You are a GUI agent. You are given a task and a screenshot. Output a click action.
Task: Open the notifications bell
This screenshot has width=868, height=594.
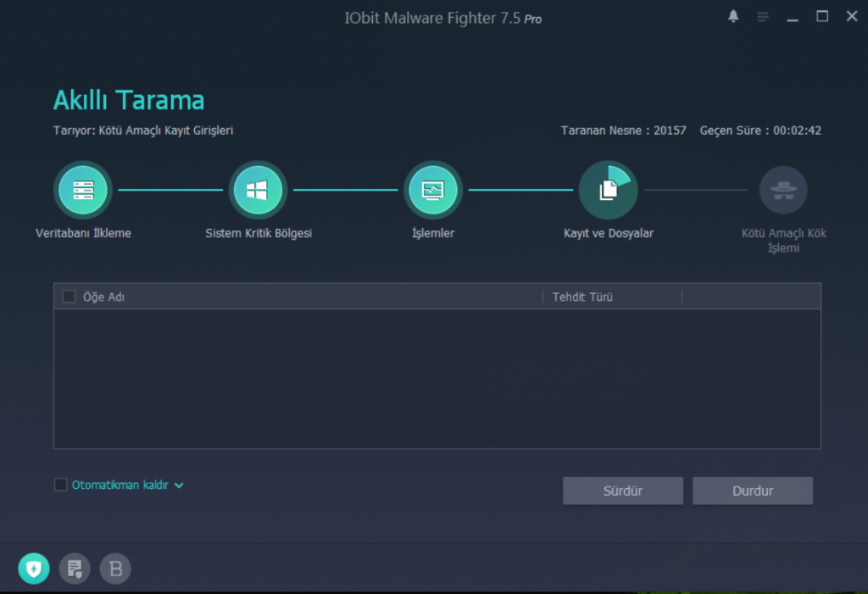(733, 17)
